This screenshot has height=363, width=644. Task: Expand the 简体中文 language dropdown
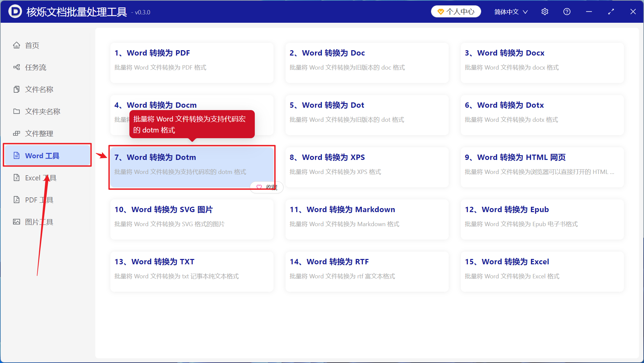pyautogui.click(x=511, y=12)
